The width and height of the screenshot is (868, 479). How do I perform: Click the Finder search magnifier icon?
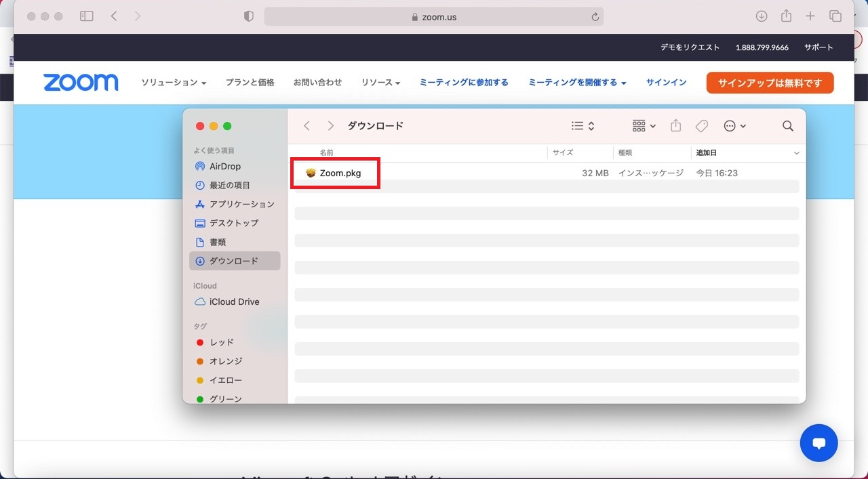(x=787, y=126)
